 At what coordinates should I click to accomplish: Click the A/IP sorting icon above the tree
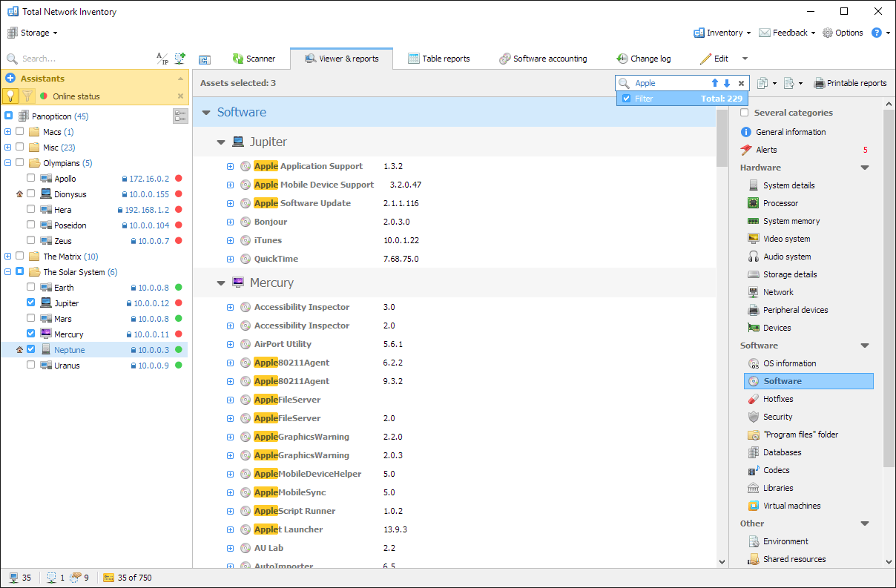[x=160, y=57]
